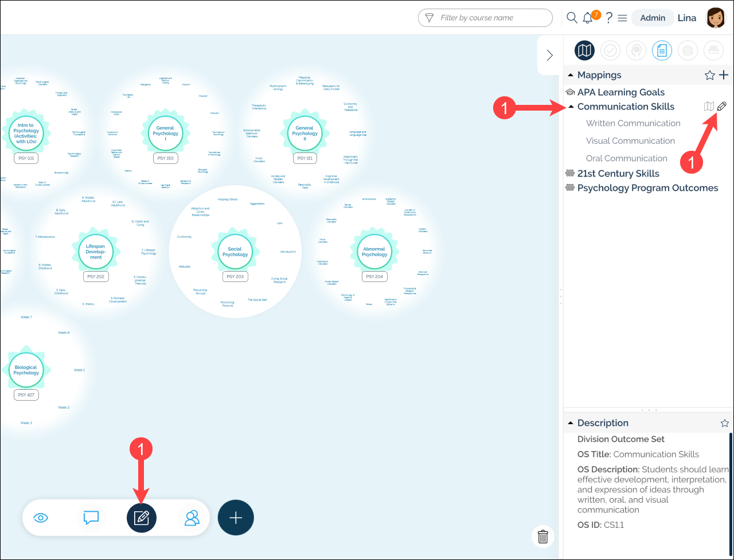Collapse the Mappings section

[571, 75]
